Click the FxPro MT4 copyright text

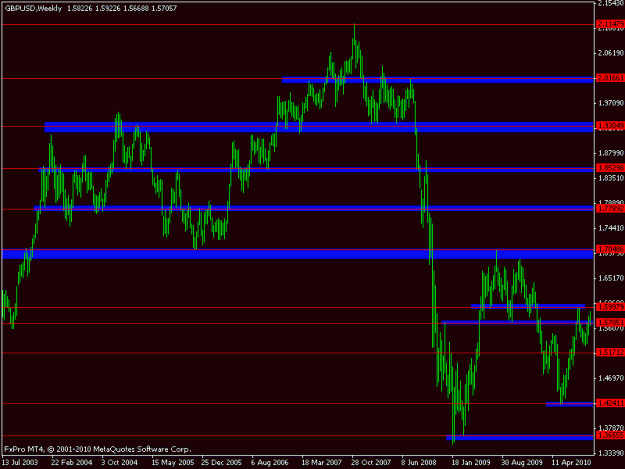tap(98, 449)
